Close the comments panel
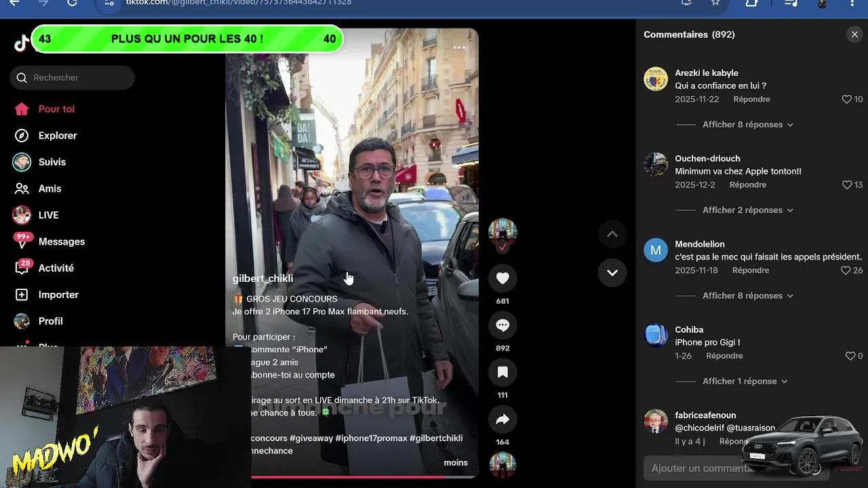Screen dimensions: 868x488 [x=854, y=35]
